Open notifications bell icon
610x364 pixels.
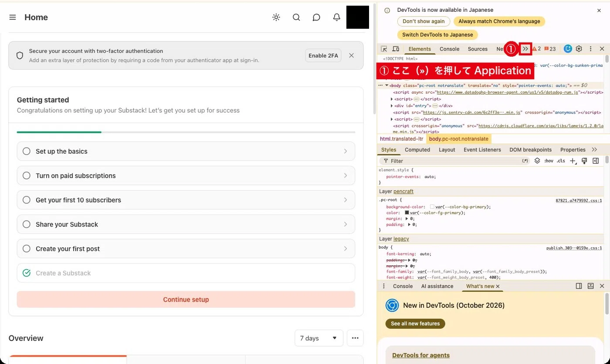337,17
